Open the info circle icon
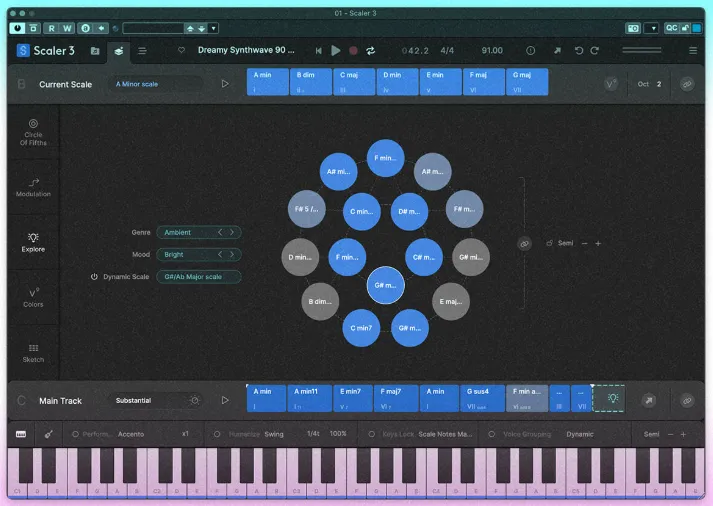The image size is (713, 506). [531, 50]
